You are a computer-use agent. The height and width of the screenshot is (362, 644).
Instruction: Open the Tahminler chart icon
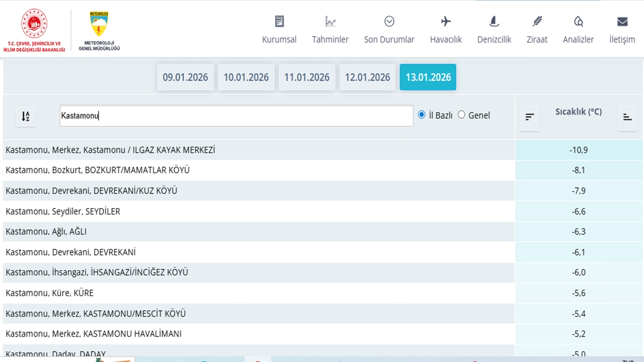pos(330,21)
